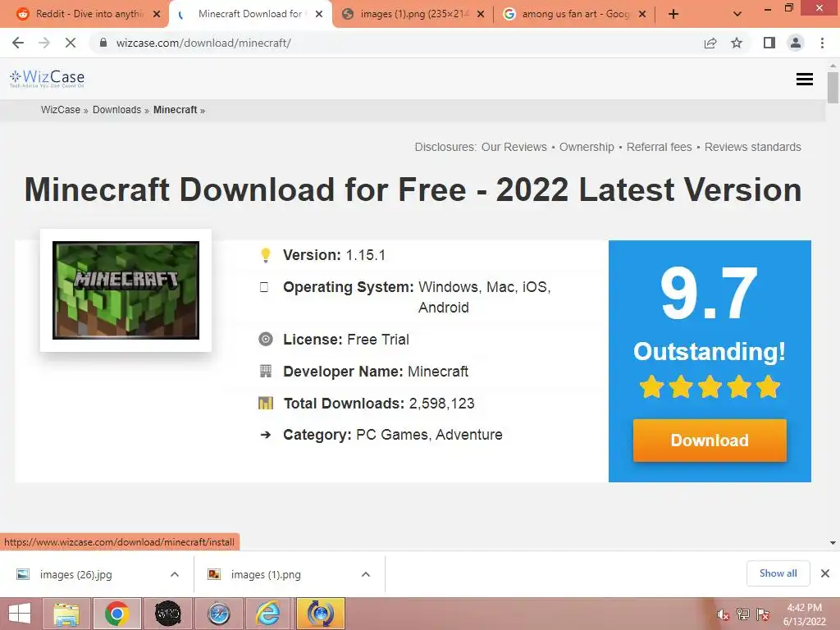Open the Chrome three-dot menu
The height and width of the screenshot is (630, 840).
[x=822, y=43]
